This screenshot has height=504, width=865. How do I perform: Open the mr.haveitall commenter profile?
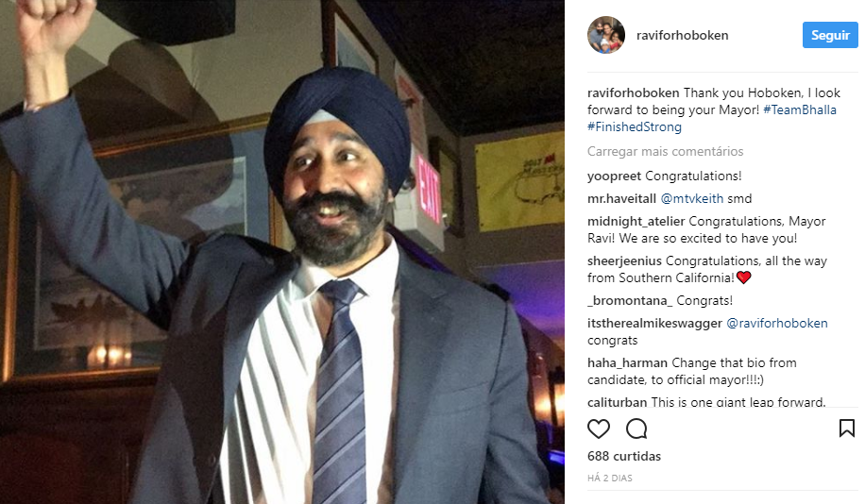(621, 198)
